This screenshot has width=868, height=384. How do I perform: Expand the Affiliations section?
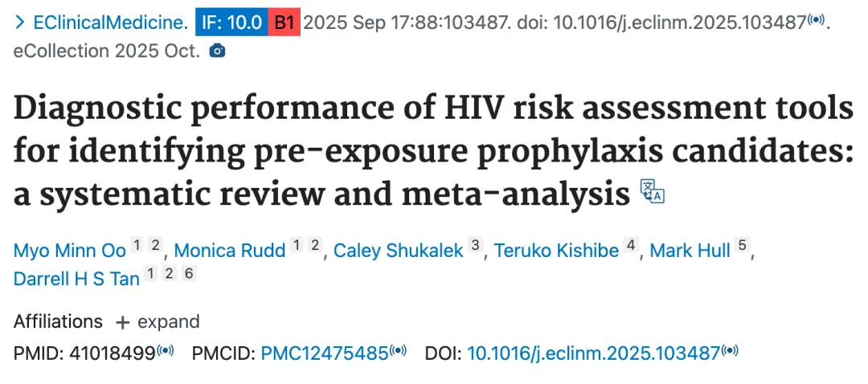pyautogui.click(x=158, y=322)
